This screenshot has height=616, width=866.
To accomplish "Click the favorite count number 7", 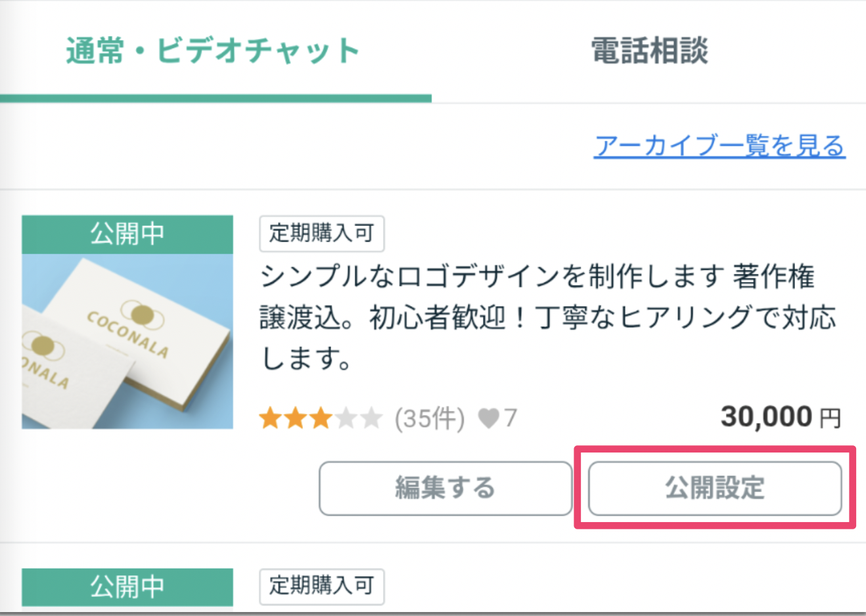I will tap(511, 418).
